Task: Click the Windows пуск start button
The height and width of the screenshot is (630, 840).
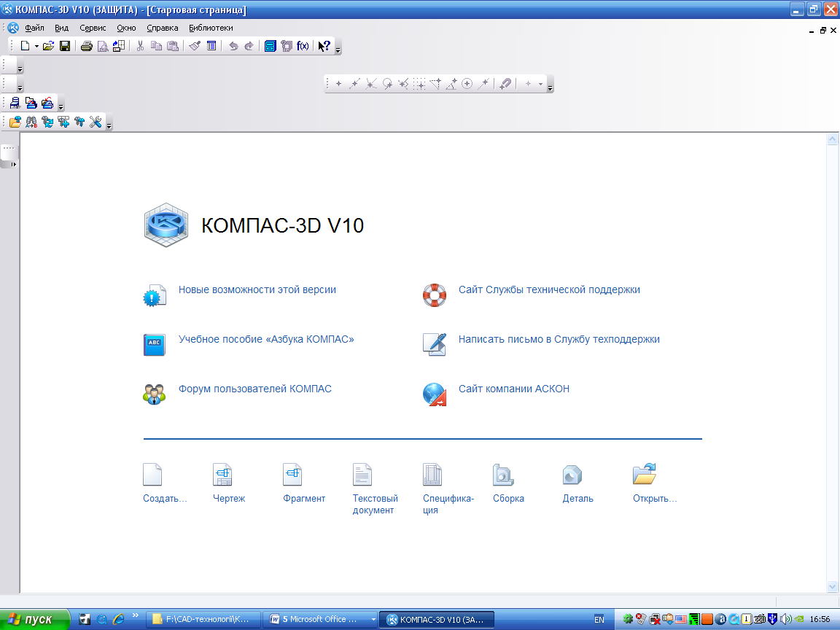Action: point(34,619)
